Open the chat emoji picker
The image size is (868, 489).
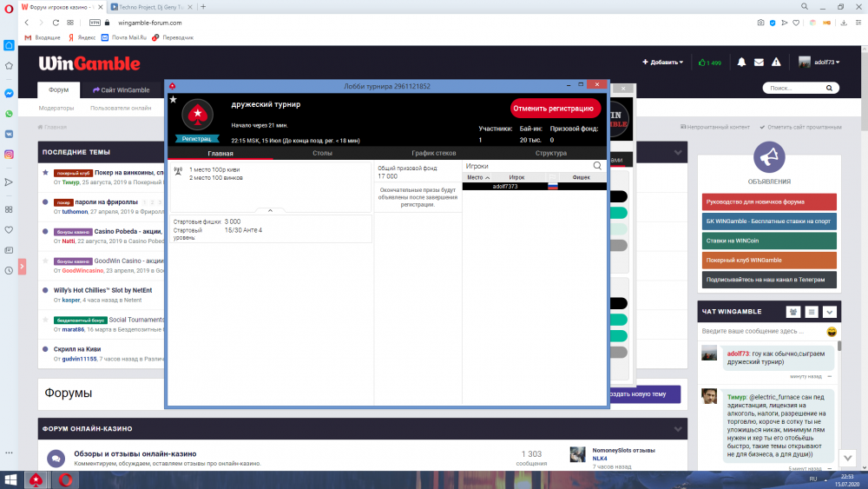click(832, 332)
